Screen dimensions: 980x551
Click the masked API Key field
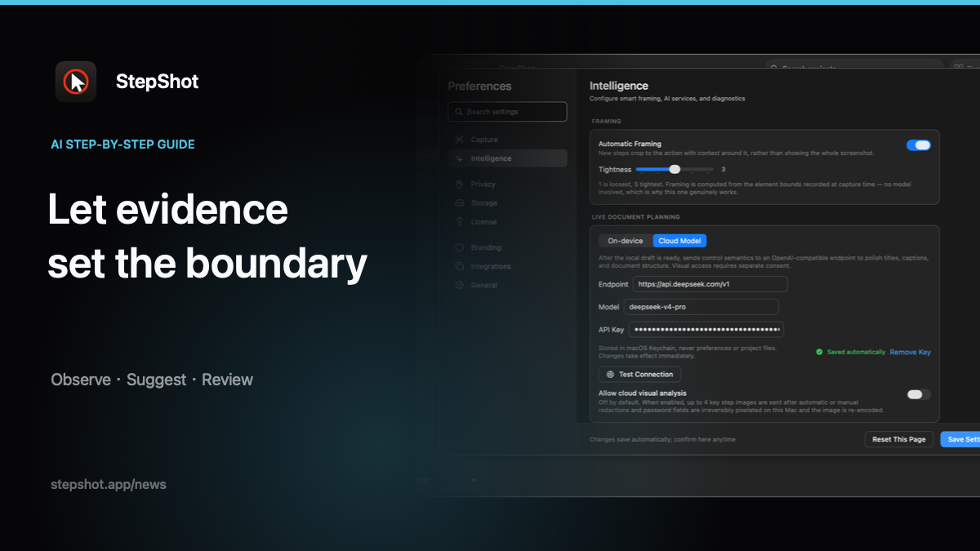pyautogui.click(x=706, y=330)
